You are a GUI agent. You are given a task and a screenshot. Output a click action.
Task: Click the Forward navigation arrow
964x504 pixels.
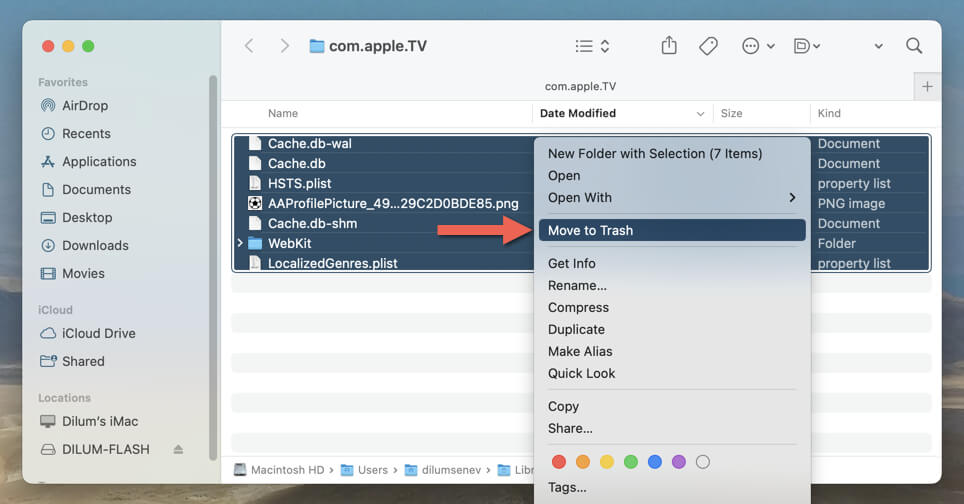285,46
